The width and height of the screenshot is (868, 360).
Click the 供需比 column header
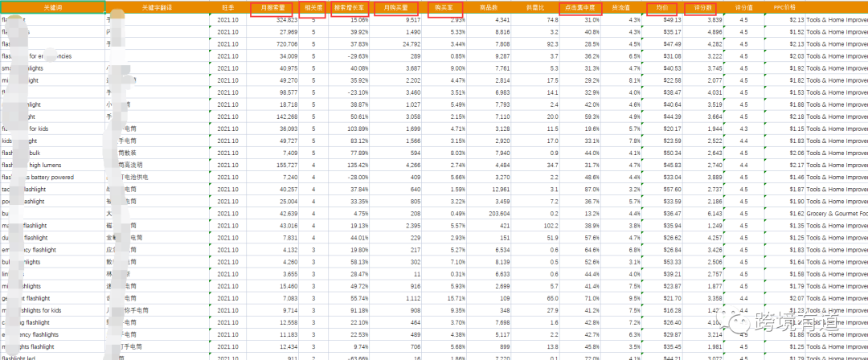(x=536, y=8)
